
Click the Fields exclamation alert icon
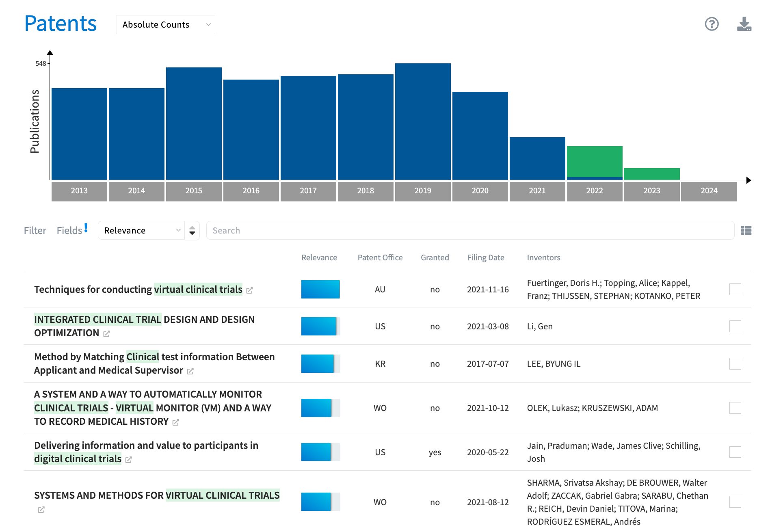tap(86, 228)
